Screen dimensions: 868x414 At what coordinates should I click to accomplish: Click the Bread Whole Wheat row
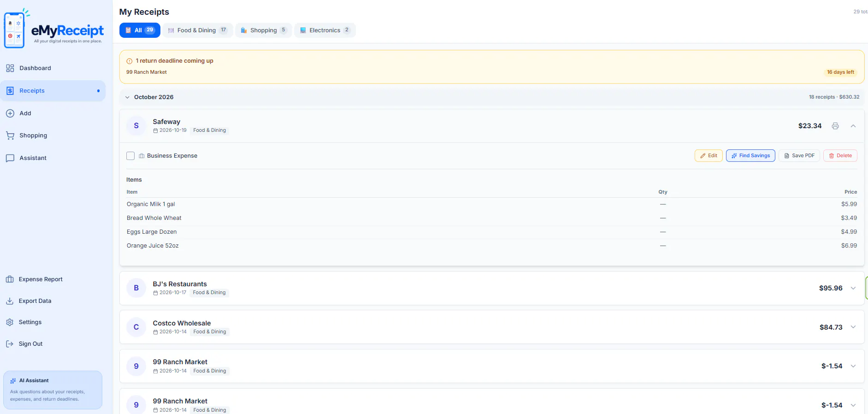click(492, 218)
